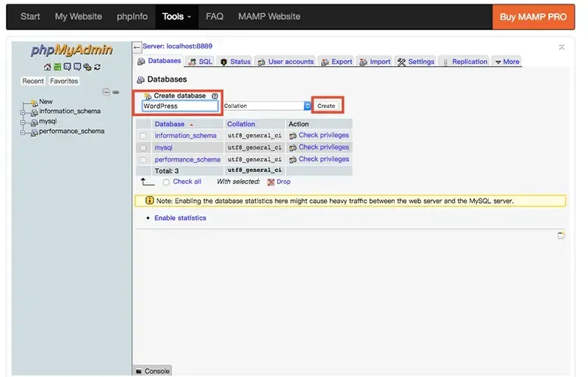Click the Recent tab in sidebar
This screenshot has width=588, height=377.
coord(33,81)
